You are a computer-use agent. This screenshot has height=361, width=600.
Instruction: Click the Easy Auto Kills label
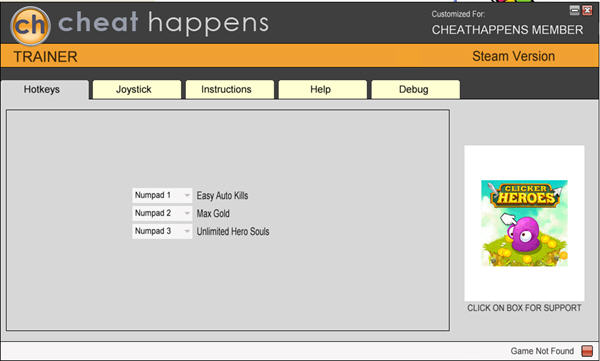(222, 196)
